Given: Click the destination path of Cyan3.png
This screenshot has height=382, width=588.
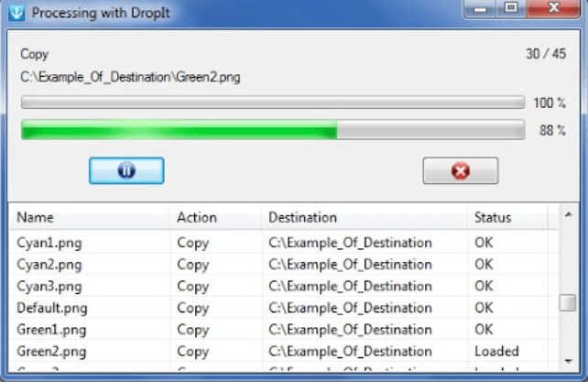Looking at the screenshot, I should (350, 287).
